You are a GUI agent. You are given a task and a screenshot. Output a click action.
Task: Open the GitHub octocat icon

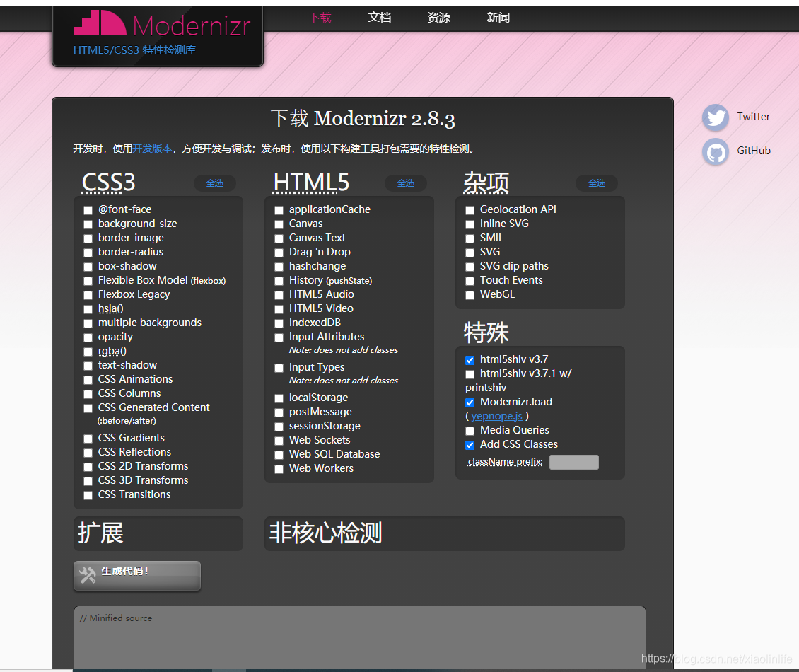pos(716,151)
